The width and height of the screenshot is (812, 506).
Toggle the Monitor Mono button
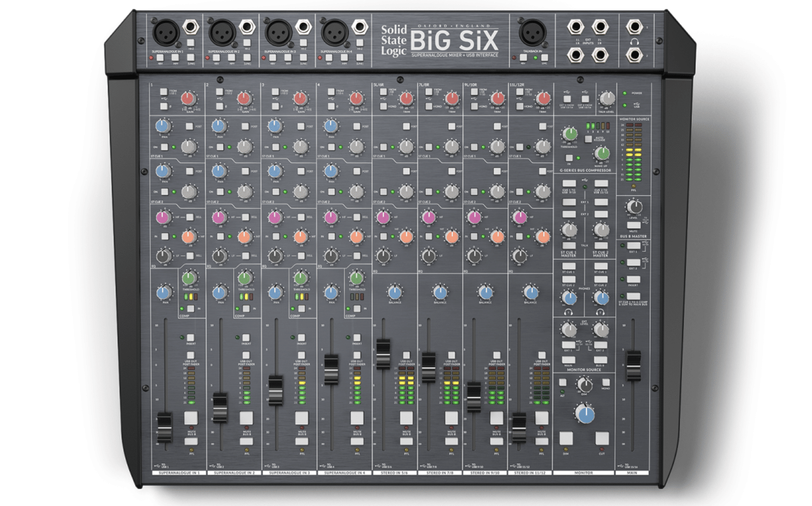606,382
